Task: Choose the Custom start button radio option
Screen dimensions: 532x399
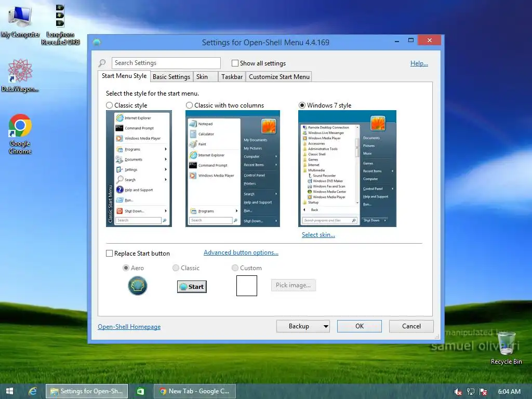Action: point(235,268)
